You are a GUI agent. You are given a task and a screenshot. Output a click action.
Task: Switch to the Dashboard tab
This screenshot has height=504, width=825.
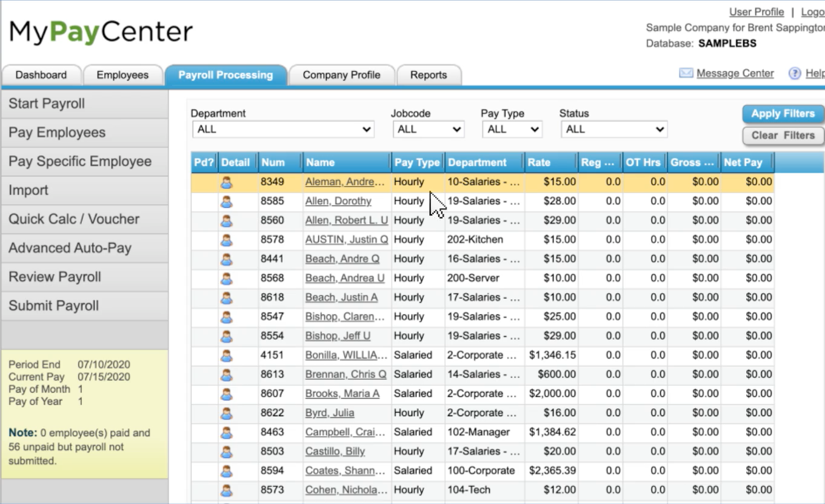pyautogui.click(x=41, y=75)
